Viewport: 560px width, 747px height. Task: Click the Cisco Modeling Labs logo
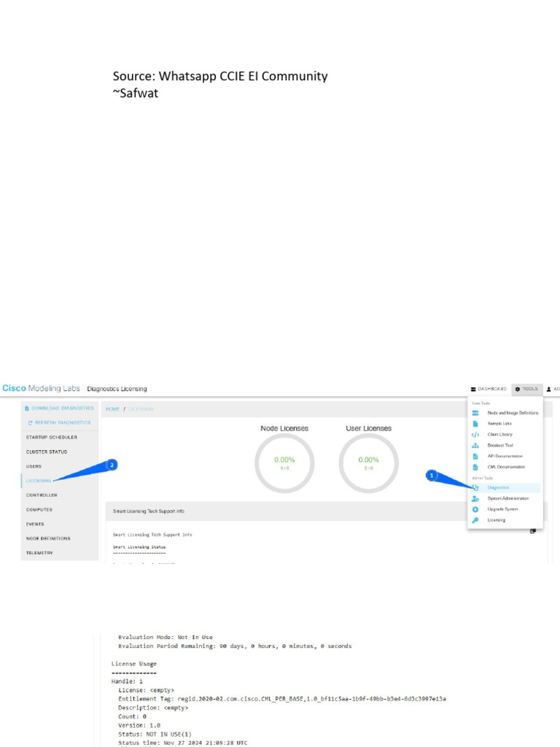tap(41, 388)
